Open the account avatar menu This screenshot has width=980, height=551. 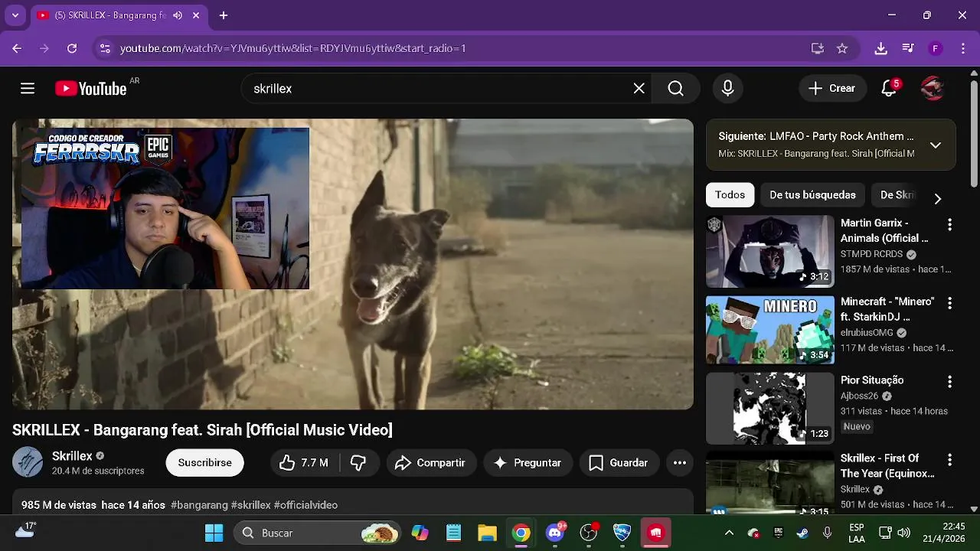coord(932,89)
